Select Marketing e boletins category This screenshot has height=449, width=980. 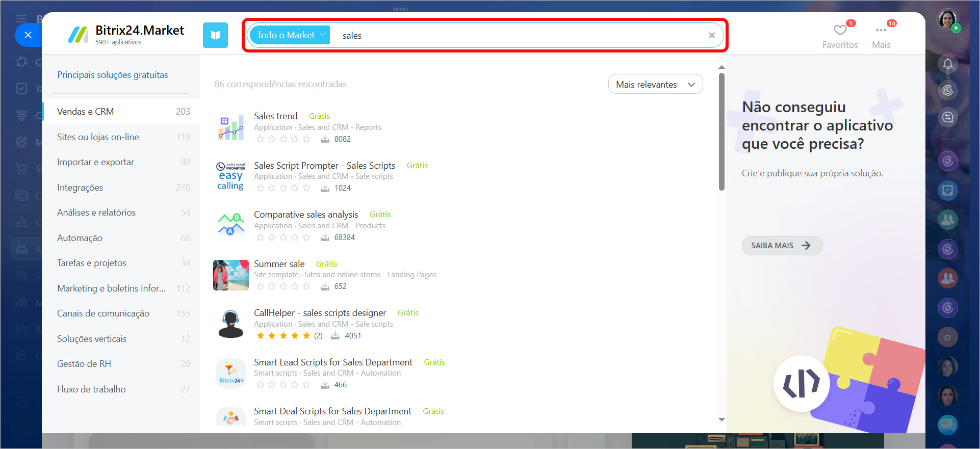click(121, 288)
